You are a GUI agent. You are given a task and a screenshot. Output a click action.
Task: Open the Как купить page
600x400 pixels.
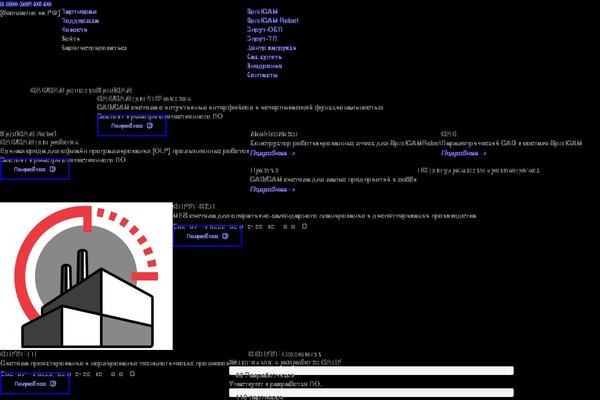coord(264,57)
